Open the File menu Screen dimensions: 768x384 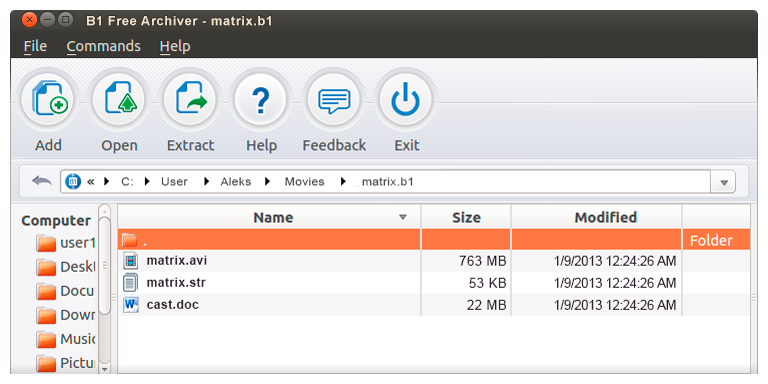point(35,47)
